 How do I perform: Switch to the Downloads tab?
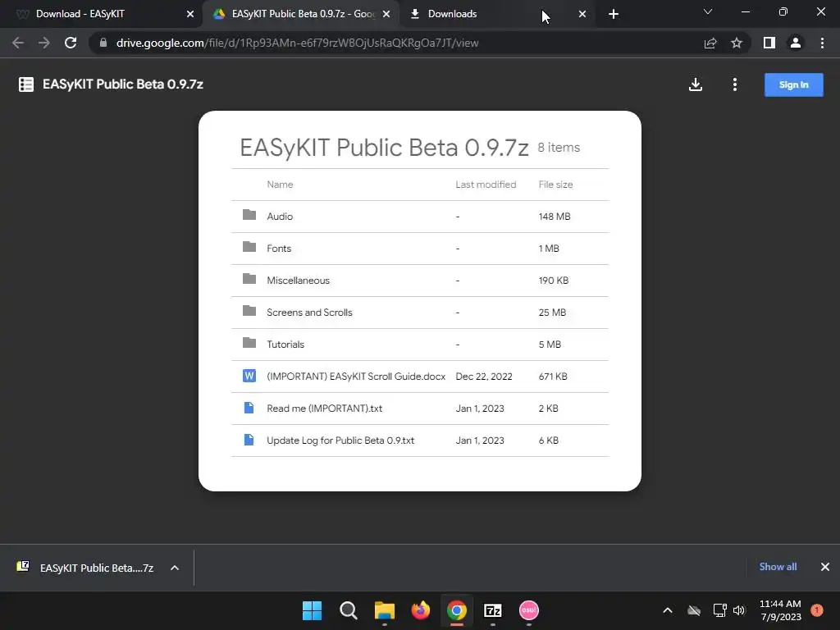[497, 14]
